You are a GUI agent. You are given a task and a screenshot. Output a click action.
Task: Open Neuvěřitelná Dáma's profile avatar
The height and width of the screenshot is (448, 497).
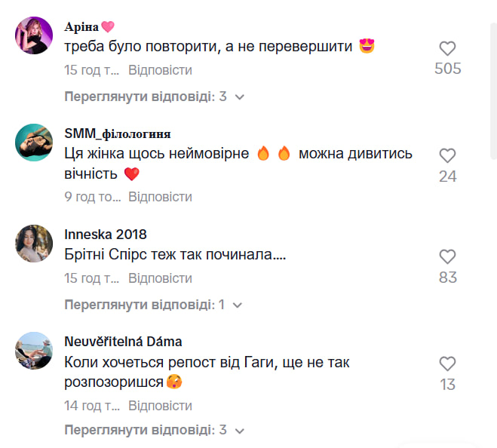[34, 350]
